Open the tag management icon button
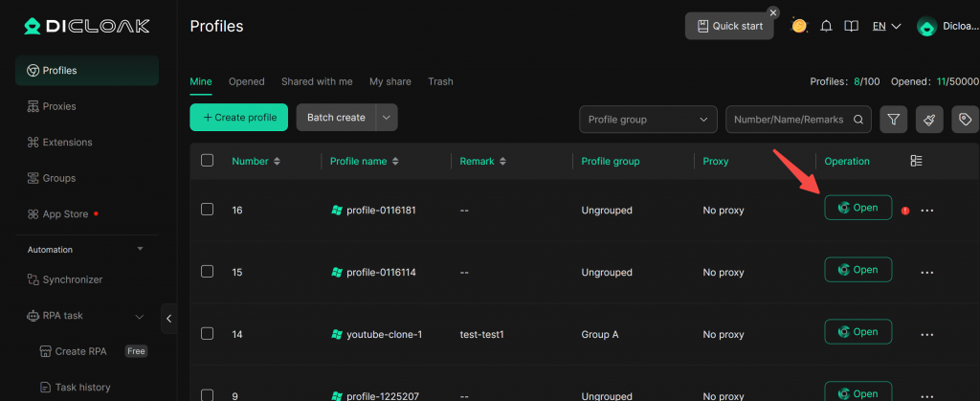Image resolution: width=980 pixels, height=401 pixels. coord(965,119)
